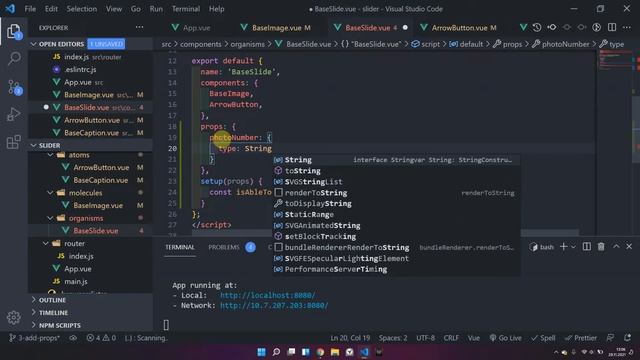Open the Extensions view
Viewport: 640px width, 360px height.
pos(14,142)
